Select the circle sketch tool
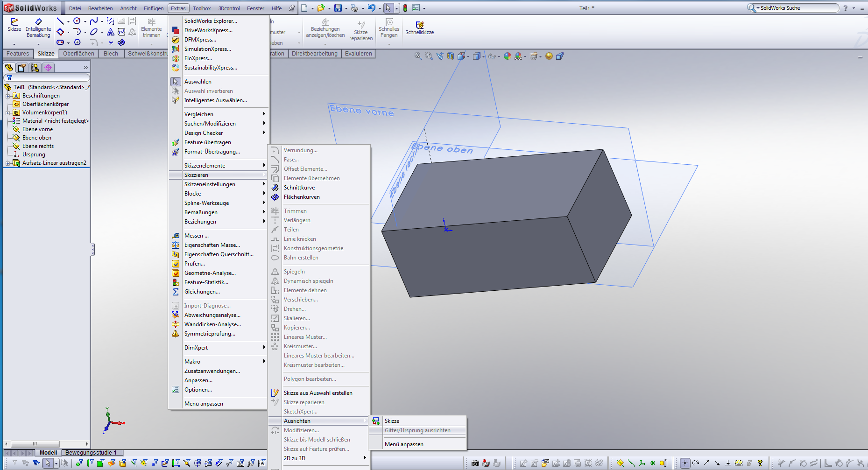 pyautogui.click(x=77, y=21)
